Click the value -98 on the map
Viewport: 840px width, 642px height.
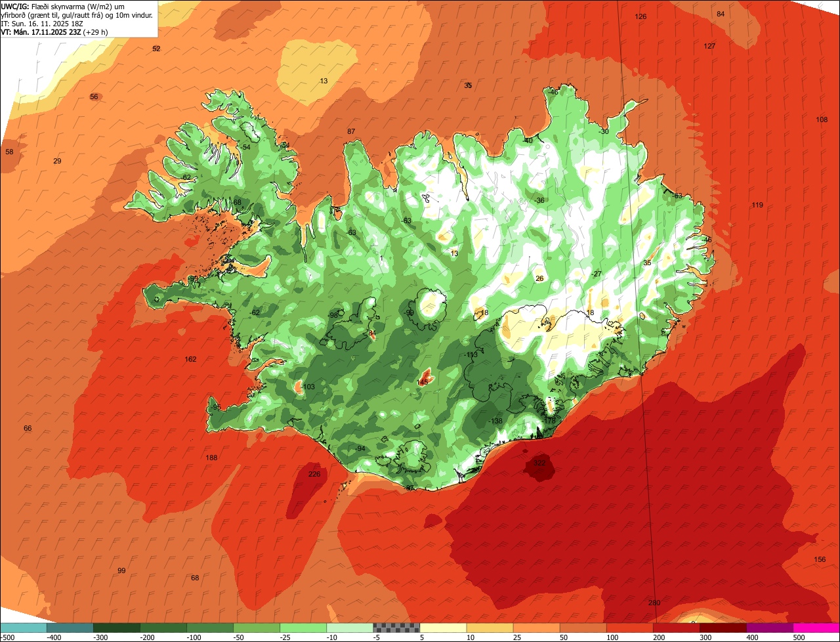[333, 315]
